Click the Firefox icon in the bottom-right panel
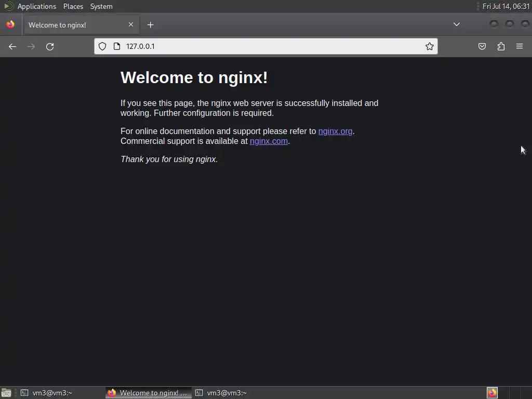The width and height of the screenshot is (532, 399). (x=492, y=393)
